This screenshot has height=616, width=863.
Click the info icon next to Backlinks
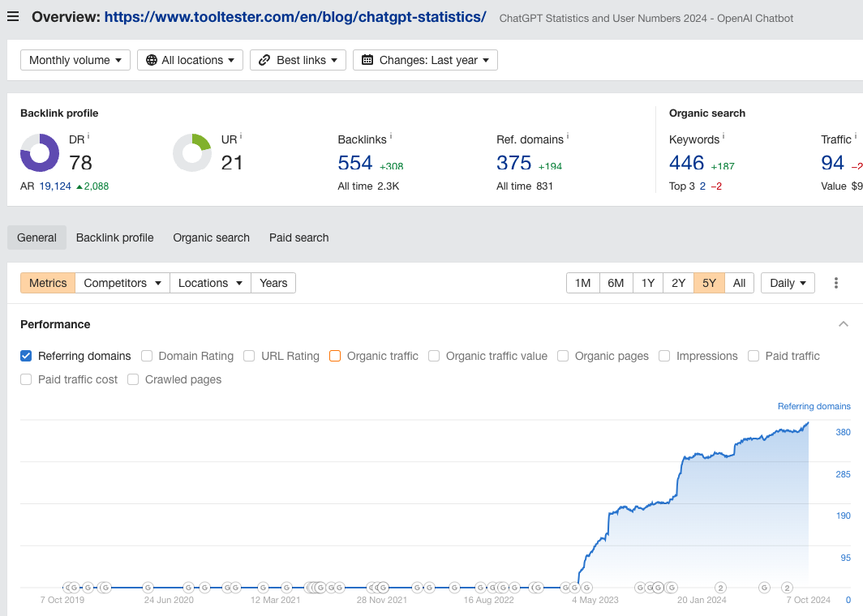pyautogui.click(x=389, y=136)
